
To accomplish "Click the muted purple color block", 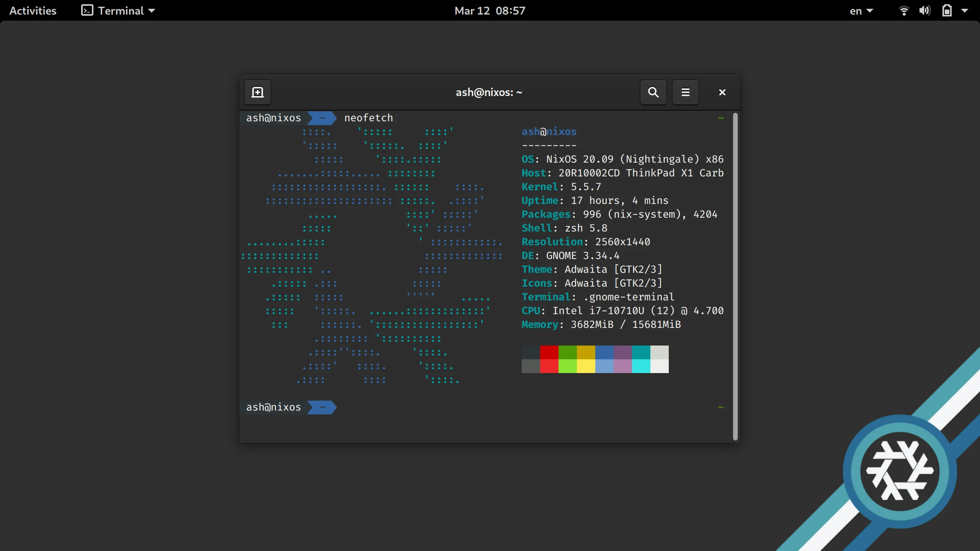I will click(623, 352).
